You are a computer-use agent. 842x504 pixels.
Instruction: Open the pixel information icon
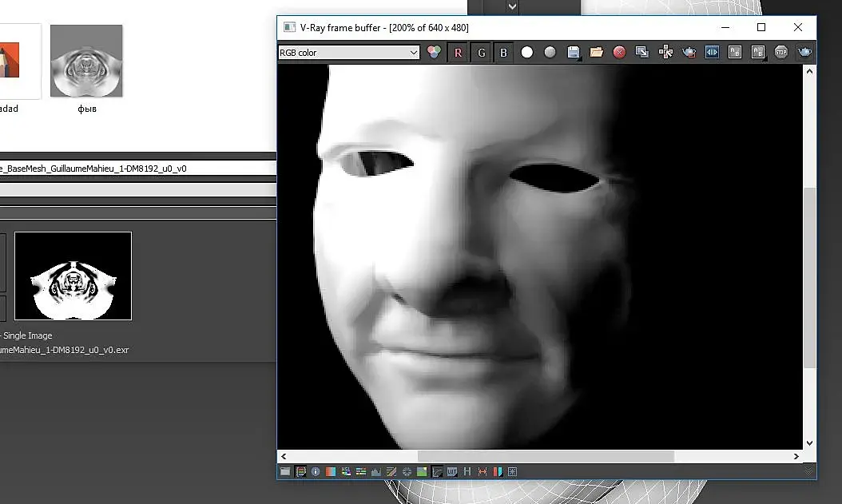[x=316, y=471]
